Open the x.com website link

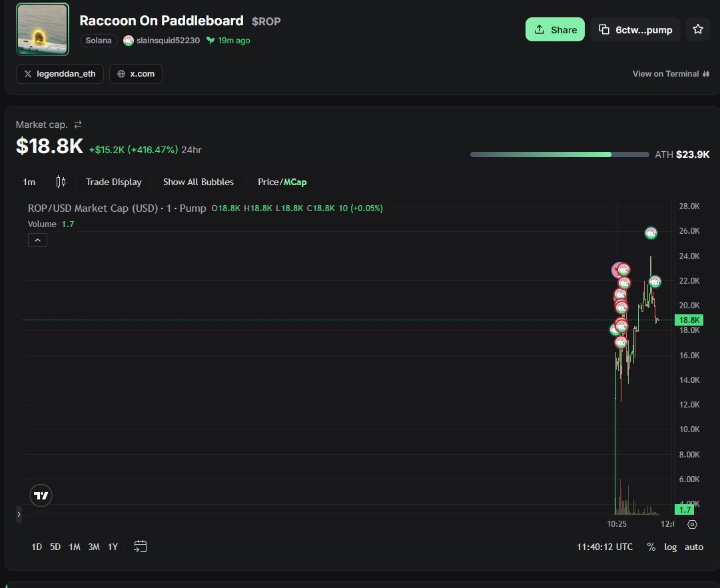tap(135, 74)
